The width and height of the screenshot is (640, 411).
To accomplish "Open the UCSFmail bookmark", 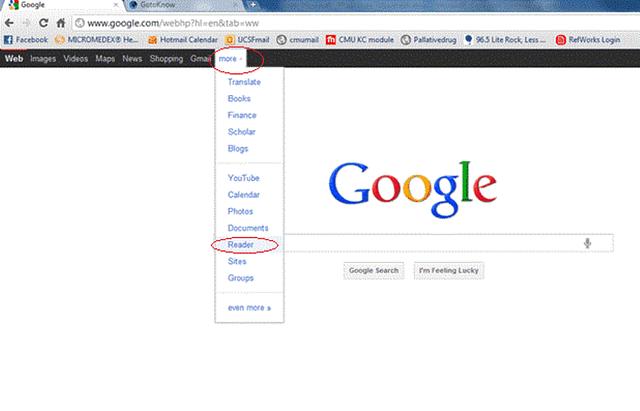I will click(247, 40).
